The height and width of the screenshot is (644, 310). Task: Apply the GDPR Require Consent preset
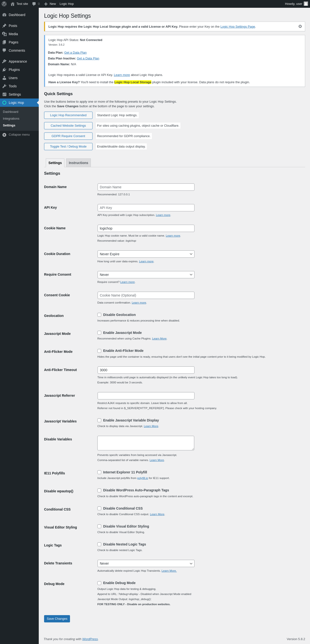(68, 136)
